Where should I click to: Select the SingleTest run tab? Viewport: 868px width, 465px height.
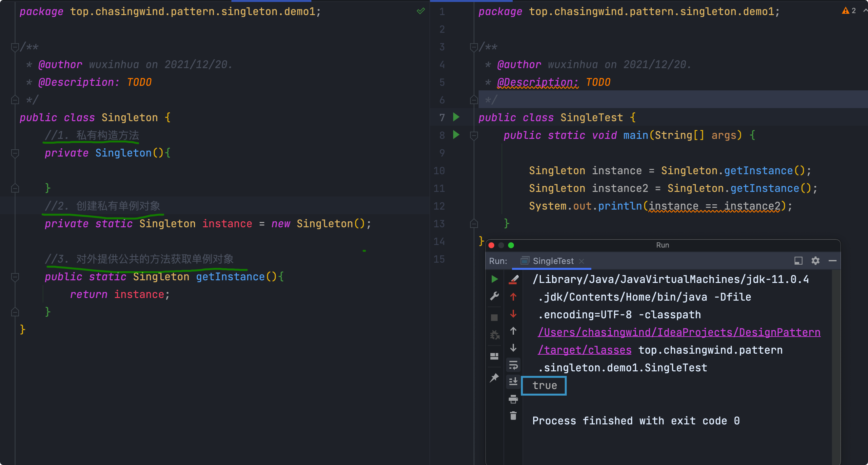pyautogui.click(x=553, y=261)
